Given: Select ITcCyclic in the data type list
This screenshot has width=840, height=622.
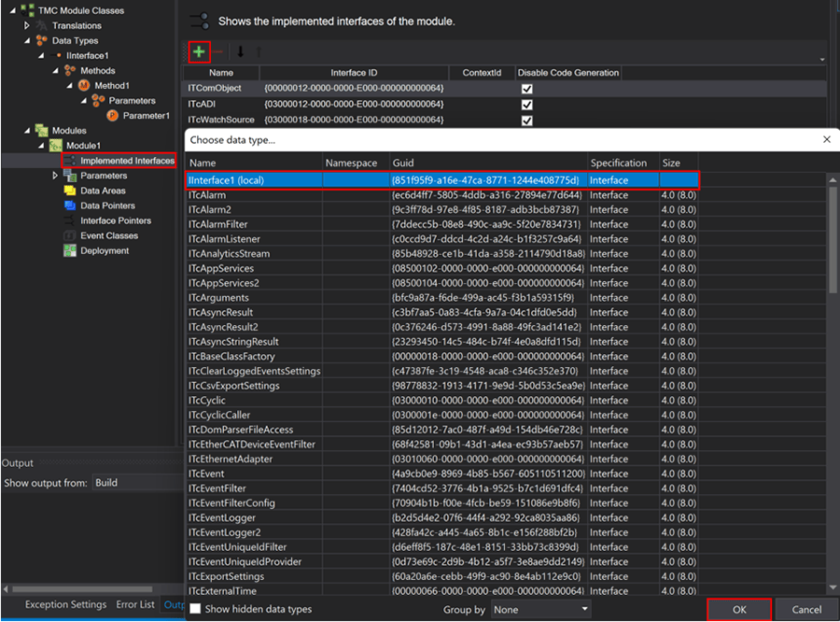Looking at the screenshot, I should [209, 400].
